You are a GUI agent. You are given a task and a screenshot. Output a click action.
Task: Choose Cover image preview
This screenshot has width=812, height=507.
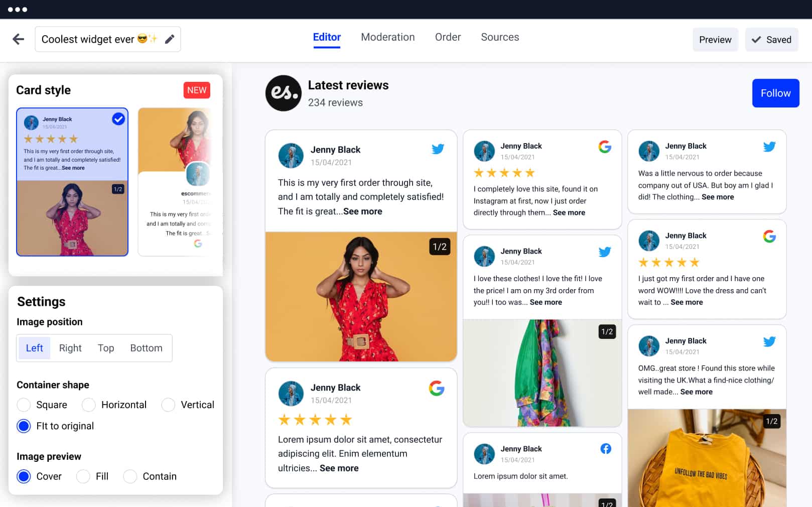(24, 476)
